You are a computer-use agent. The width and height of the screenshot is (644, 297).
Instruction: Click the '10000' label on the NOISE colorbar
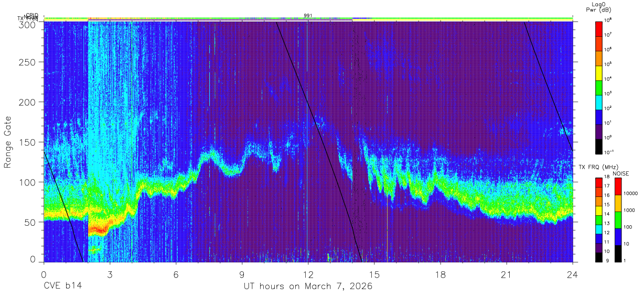631,193
